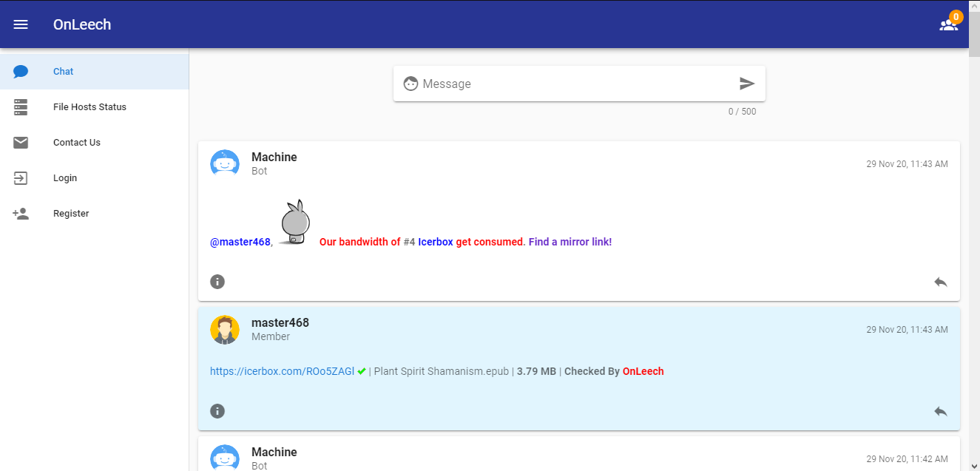The width and height of the screenshot is (980, 471).
Task: Click the OnLeech red text in master468 message
Action: pos(643,371)
